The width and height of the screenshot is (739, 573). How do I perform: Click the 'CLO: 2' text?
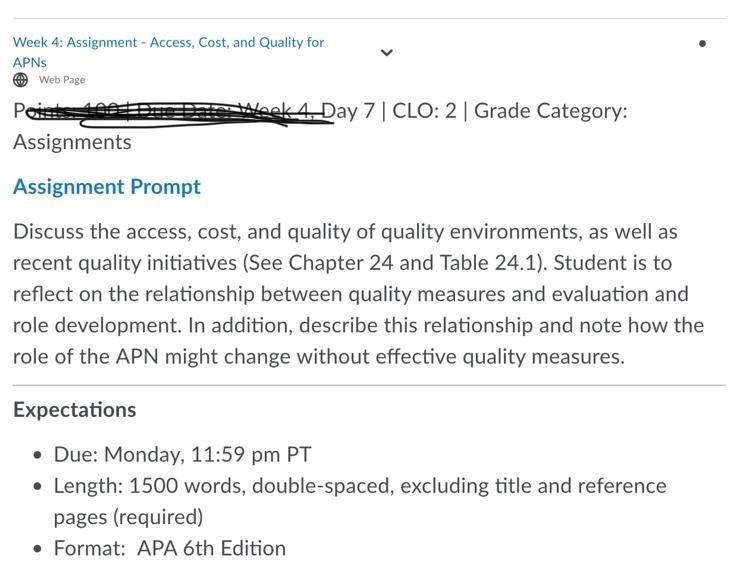[x=424, y=111]
